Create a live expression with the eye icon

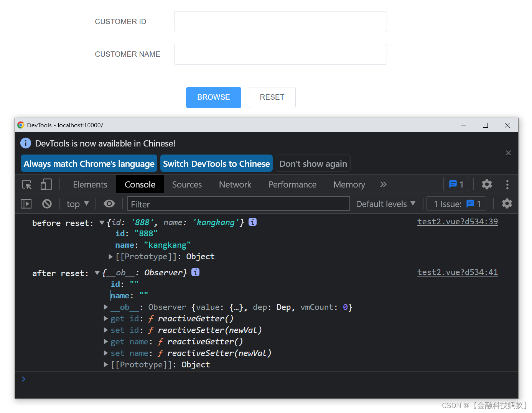(x=109, y=204)
